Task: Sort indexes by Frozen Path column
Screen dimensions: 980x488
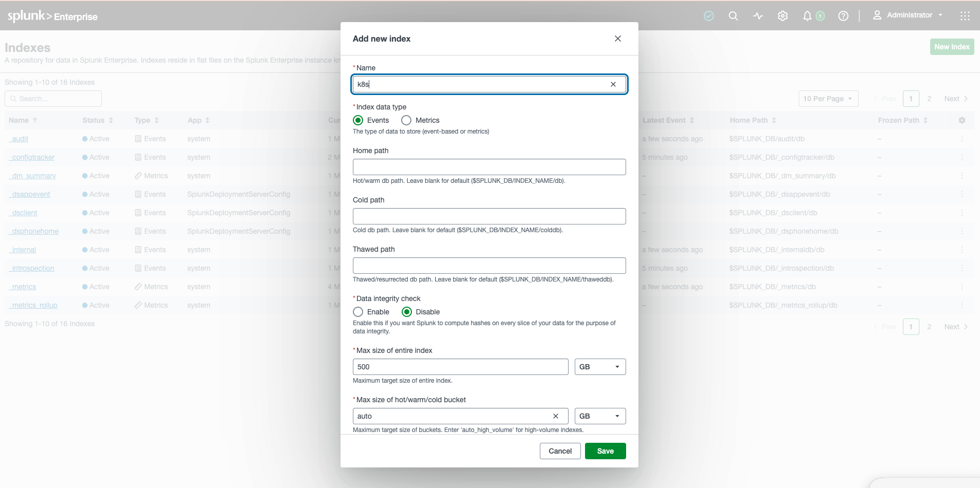Action: point(903,120)
